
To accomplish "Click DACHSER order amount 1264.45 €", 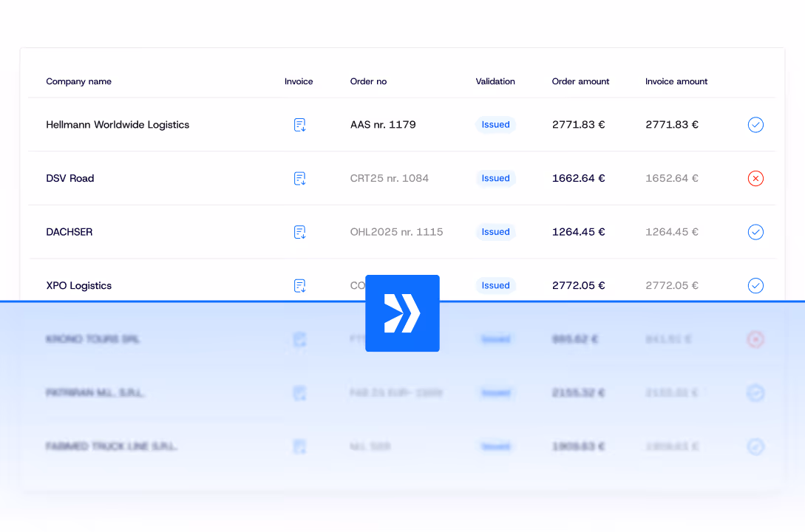I will tap(579, 232).
